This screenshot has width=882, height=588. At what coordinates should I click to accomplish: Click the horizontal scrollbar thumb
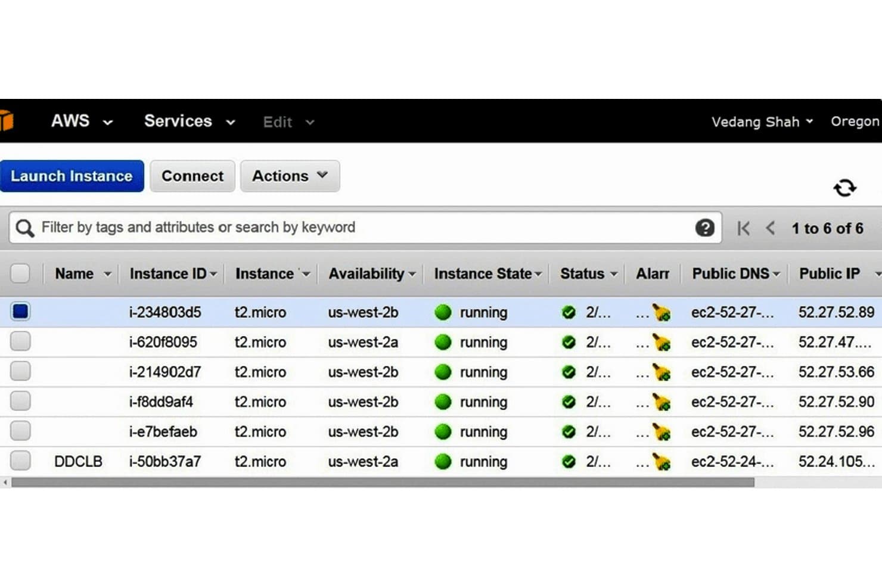[x=383, y=482]
